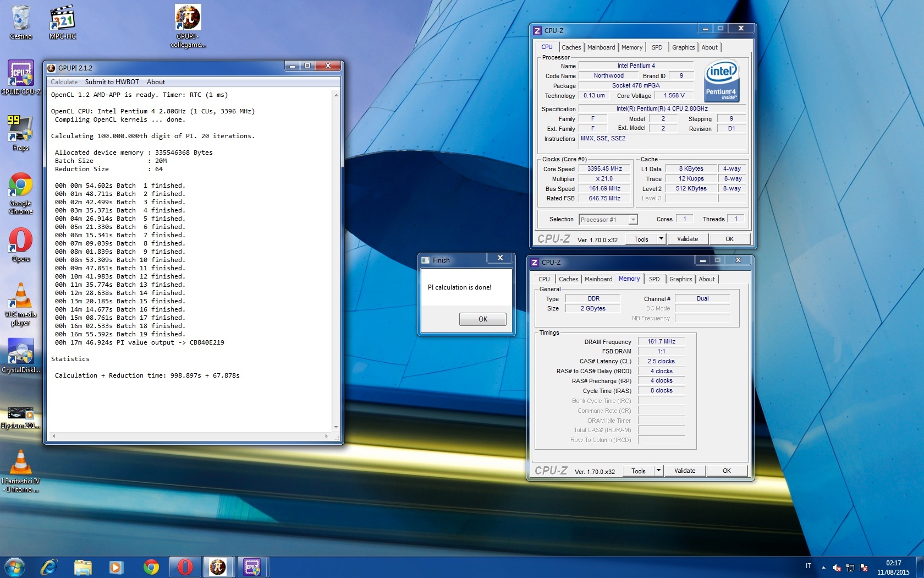Open Caches tab in bottom CPU-Z
Image resolution: width=924 pixels, height=578 pixels.
(x=569, y=279)
